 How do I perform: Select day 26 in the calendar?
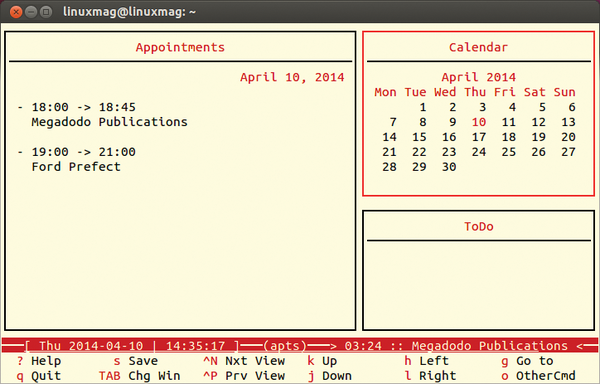[538, 152]
